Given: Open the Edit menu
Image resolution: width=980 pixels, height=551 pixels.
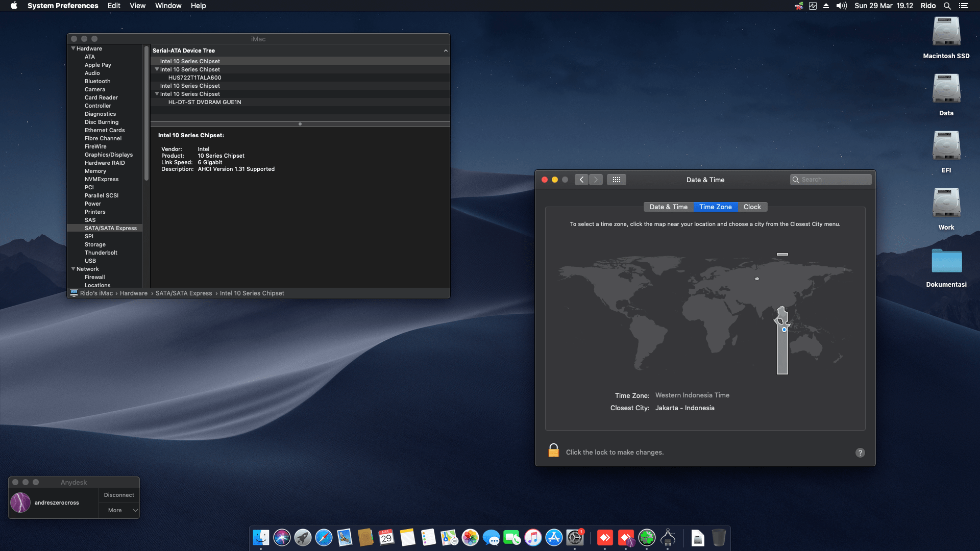Looking at the screenshot, I should [x=114, y=6].
